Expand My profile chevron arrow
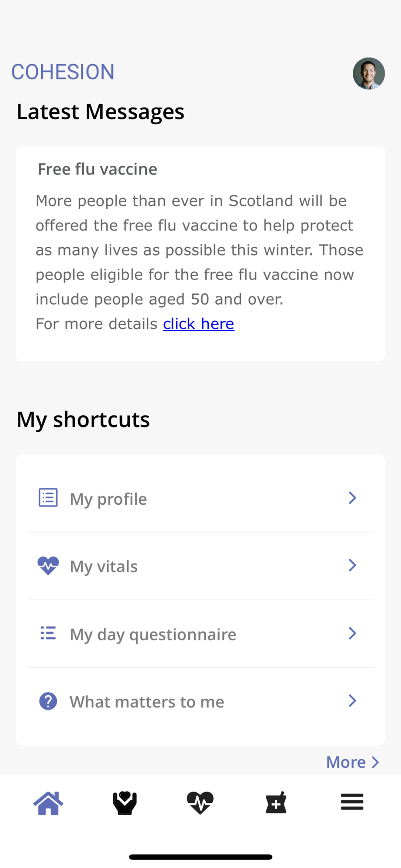This screenshot has width=401, height=868. (352, 498)
